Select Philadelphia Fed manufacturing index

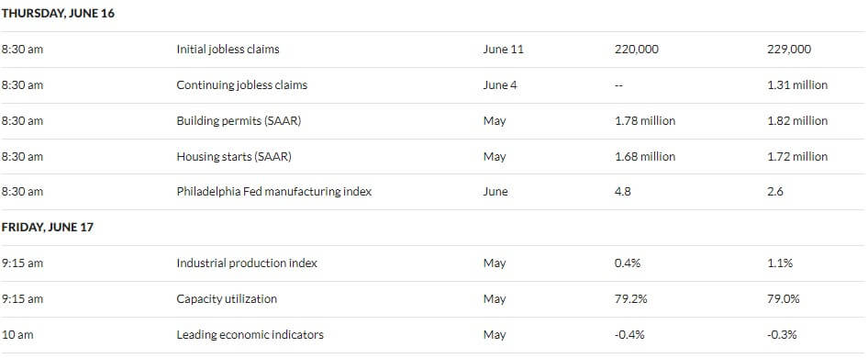point(274,192)
